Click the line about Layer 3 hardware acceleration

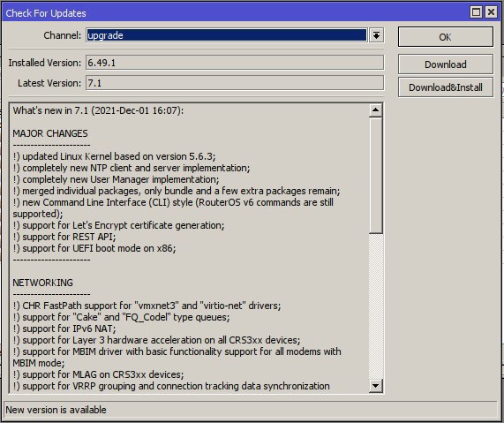156,340
